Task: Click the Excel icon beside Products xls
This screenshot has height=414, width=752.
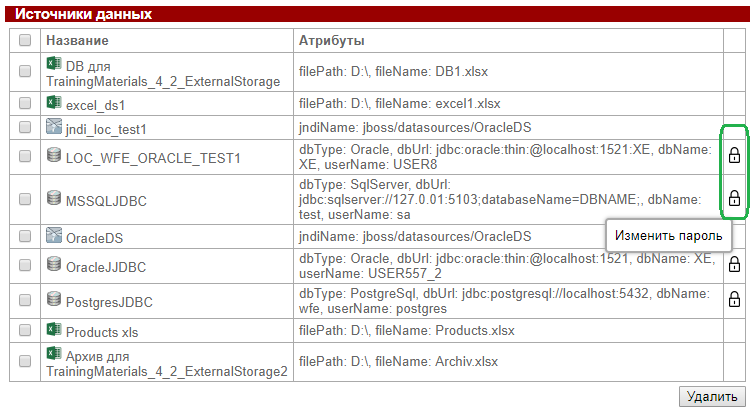Action: pyautogui.click(x=54, y=329)
